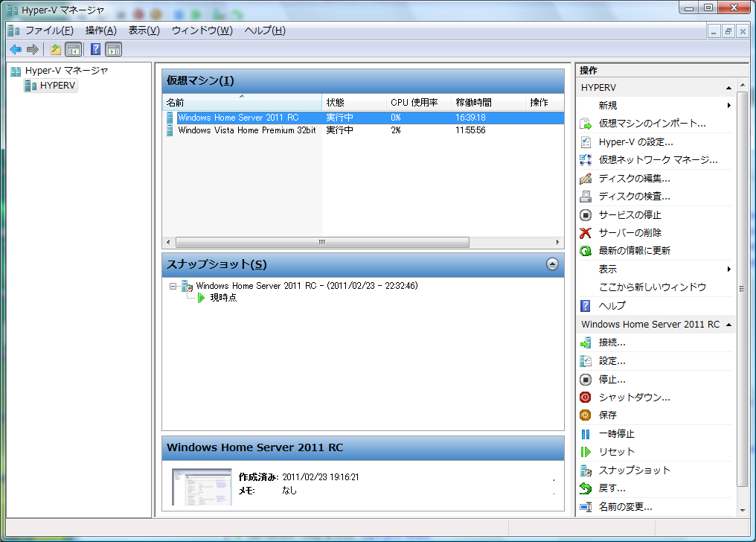Collapse the HYPERV actions section header
The image size is (756, 542).
coord(728,88)
